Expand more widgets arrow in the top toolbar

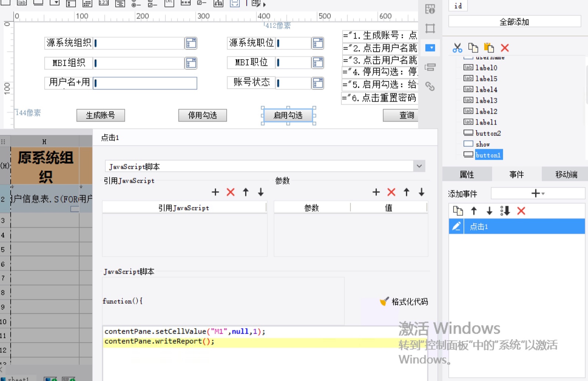click(265, 4)
